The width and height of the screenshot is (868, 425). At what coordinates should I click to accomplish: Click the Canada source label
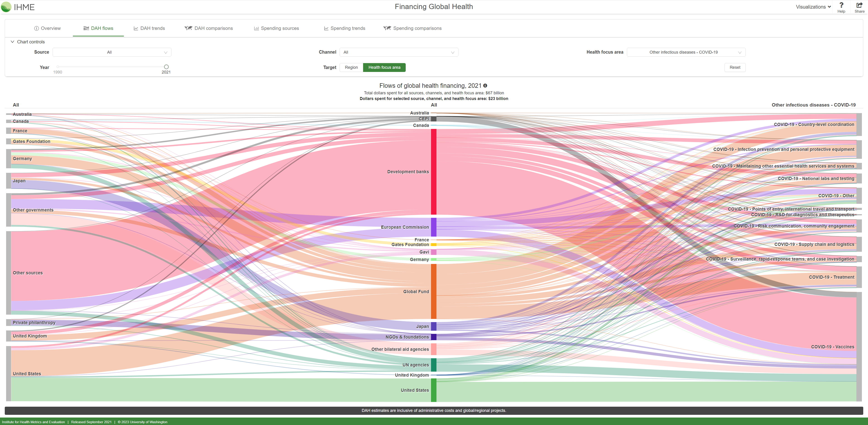click(x=21, y=121)
